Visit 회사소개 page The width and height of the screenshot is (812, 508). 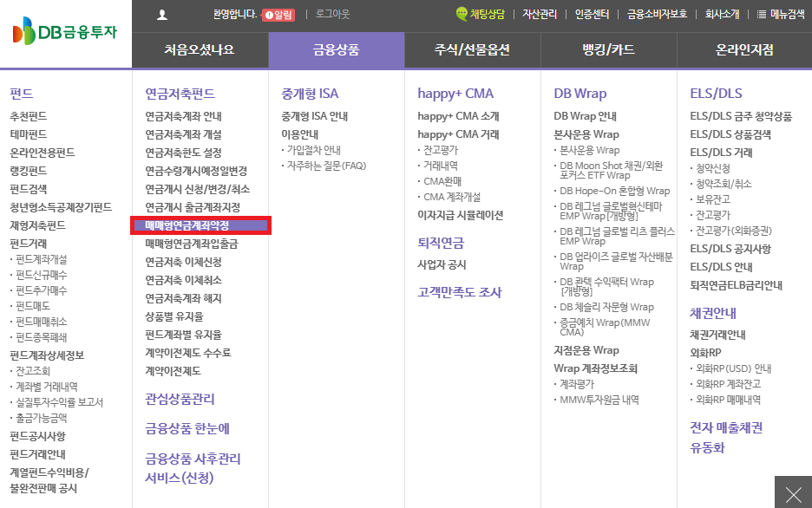click(x=722, y=15)
